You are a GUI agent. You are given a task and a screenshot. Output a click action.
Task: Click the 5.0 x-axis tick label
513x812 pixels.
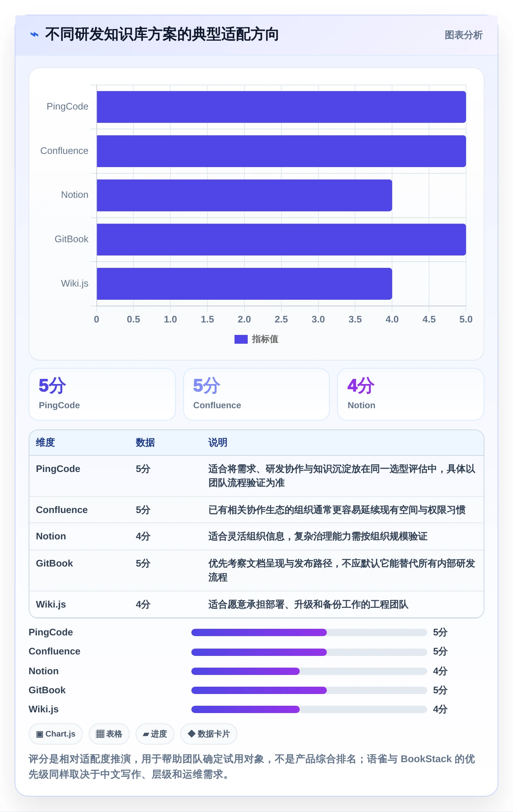466,319
